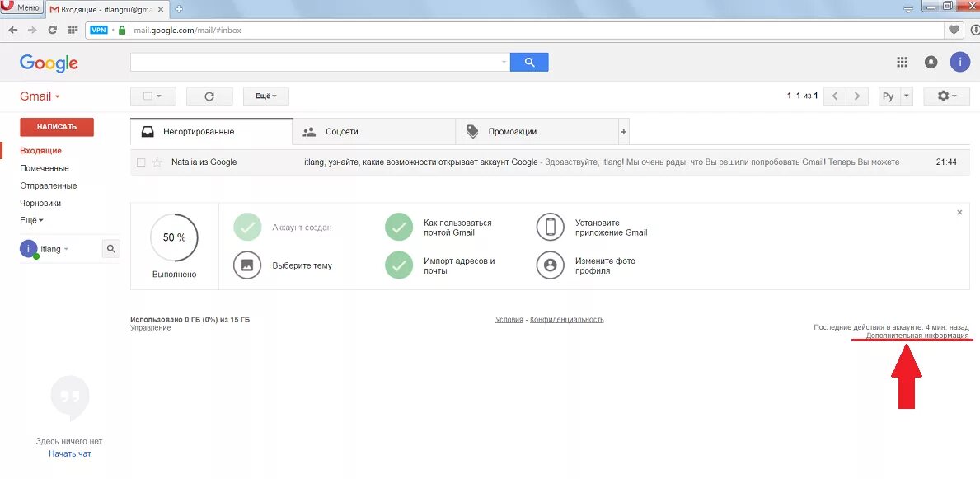
Task: Open input language dropdown arrow
Action: pos(907,96)
